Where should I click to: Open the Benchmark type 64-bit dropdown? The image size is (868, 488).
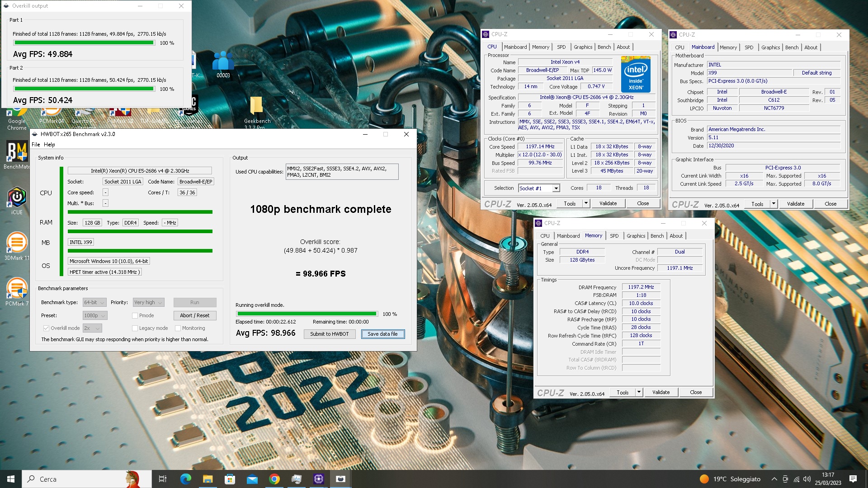(x=94, y=302)
